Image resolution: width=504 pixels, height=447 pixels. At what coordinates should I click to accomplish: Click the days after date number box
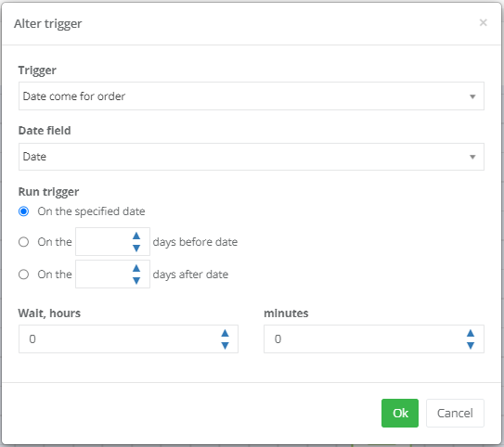(112, 275)
